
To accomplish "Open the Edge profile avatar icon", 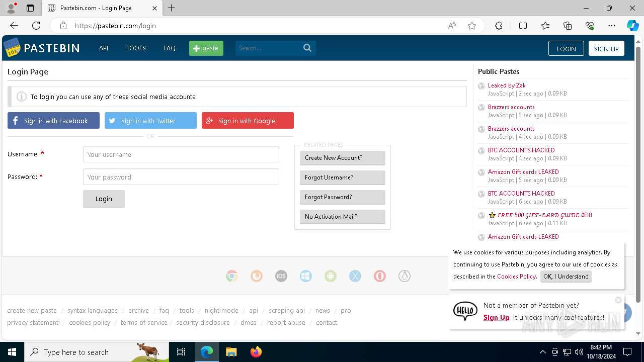I will 11,8.
